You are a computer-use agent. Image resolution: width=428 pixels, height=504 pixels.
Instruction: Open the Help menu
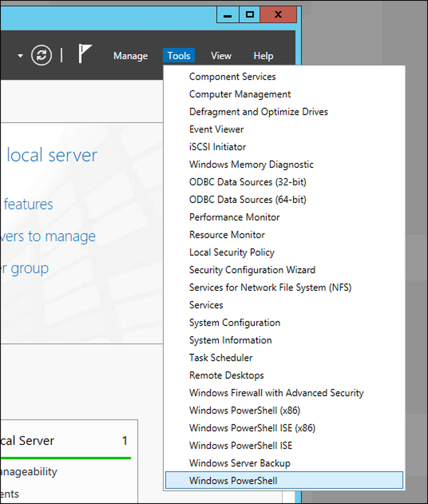263,56
